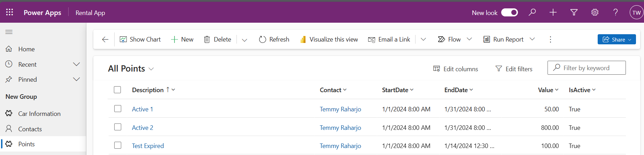Viewport: 644px width, 155px height.
Task: Refresh the points list
Action: [274, 39]
